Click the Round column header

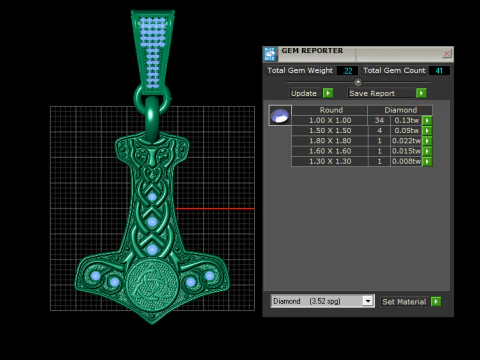[330, 110]
